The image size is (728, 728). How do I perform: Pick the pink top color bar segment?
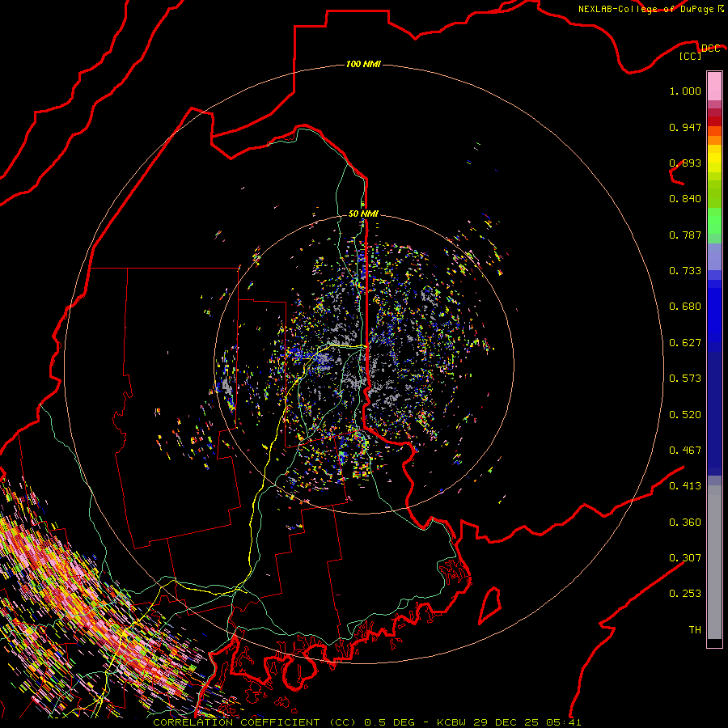(x=714, y=86)
